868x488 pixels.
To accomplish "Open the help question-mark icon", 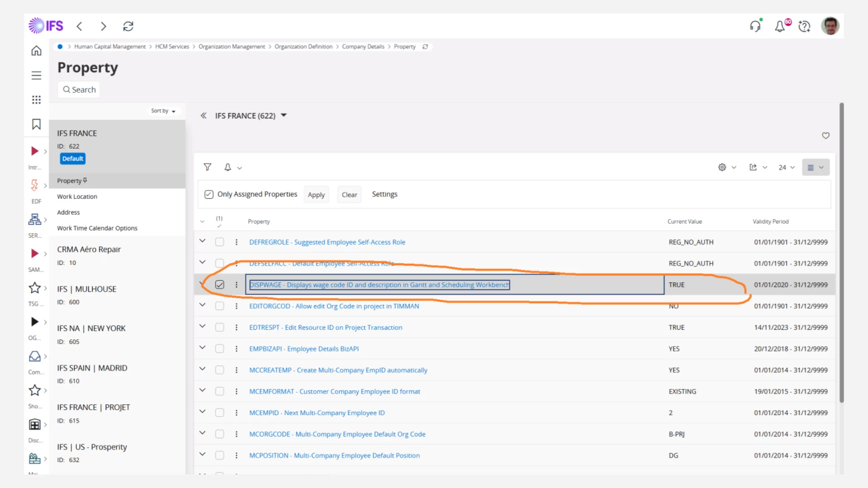I will coord(804,26).
